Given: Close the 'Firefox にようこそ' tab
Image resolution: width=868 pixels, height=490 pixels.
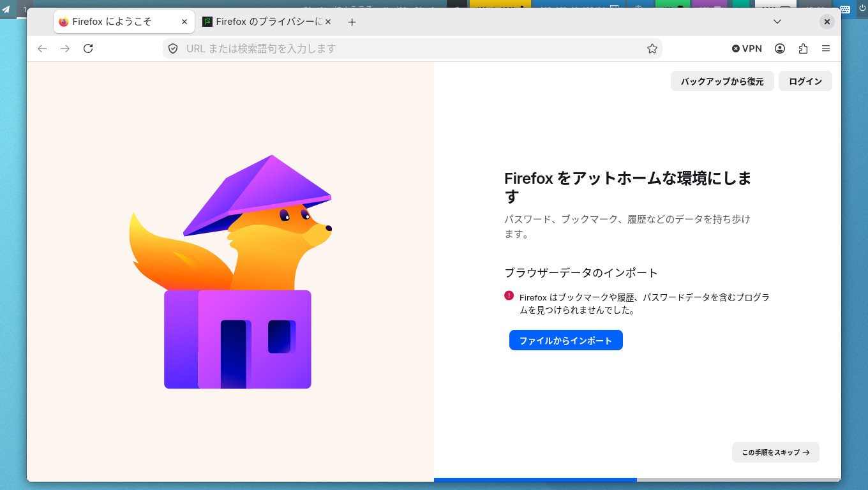Looking at the screenshot, I should click(184, 22).
